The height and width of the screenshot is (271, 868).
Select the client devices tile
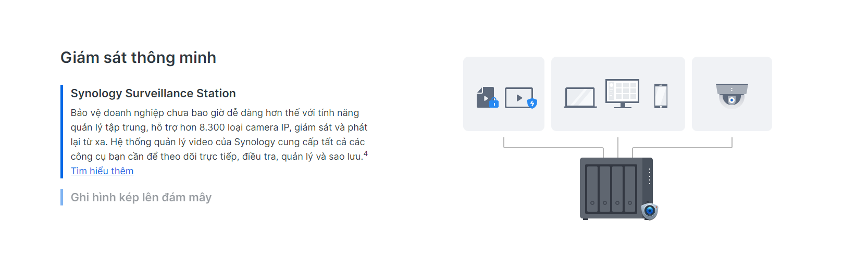[618, 94]
